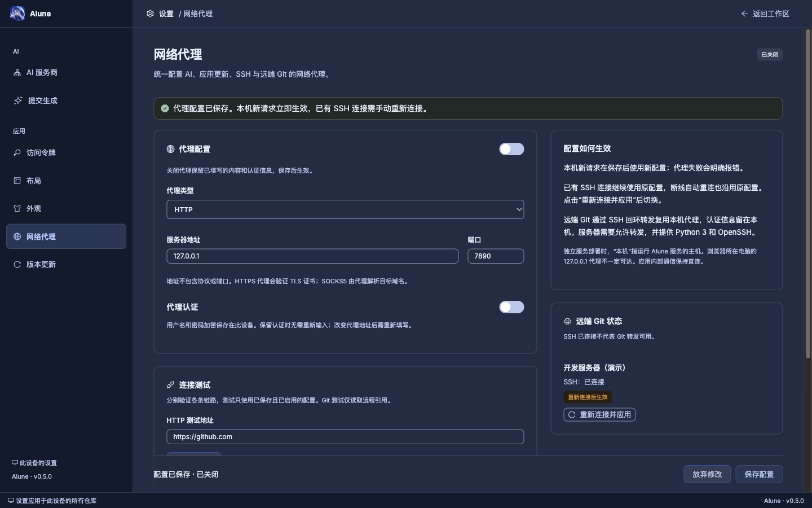The image size is (812, 508).
Task: Click the settings gear icon in breadcrumb
Action: (150, 14)
